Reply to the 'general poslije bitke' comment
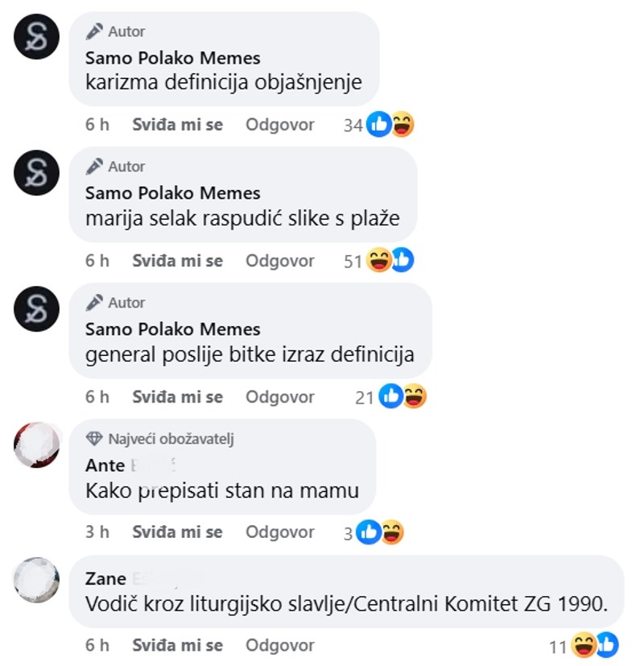This screenshot has width=644, height=666. click(x=280, y=397)
